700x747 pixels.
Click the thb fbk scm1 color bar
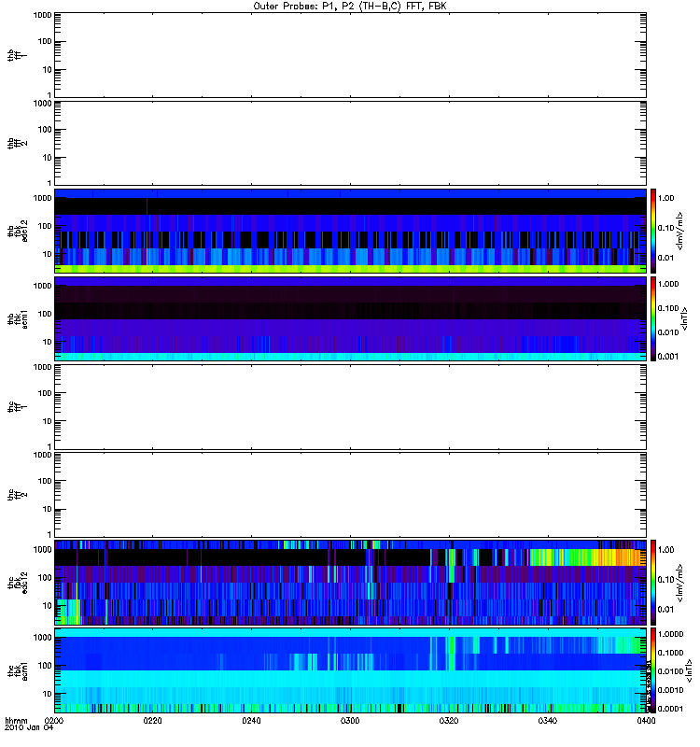click(653, 318)
